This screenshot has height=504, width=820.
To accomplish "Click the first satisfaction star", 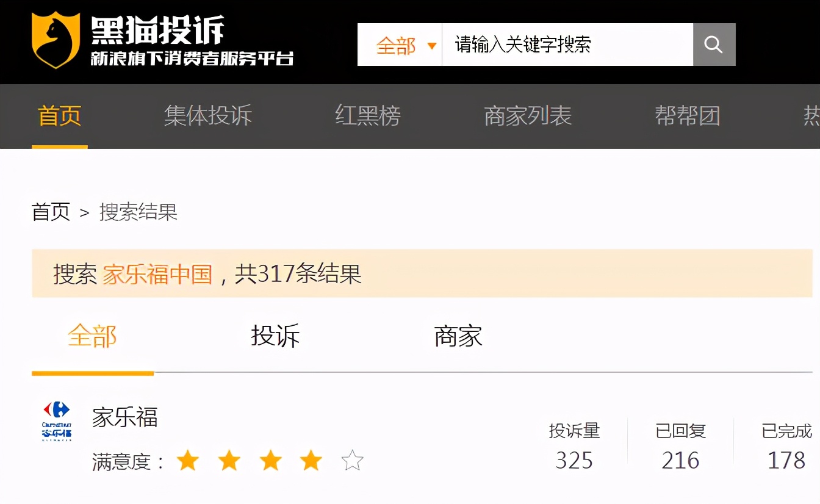I will click(188, 461).
